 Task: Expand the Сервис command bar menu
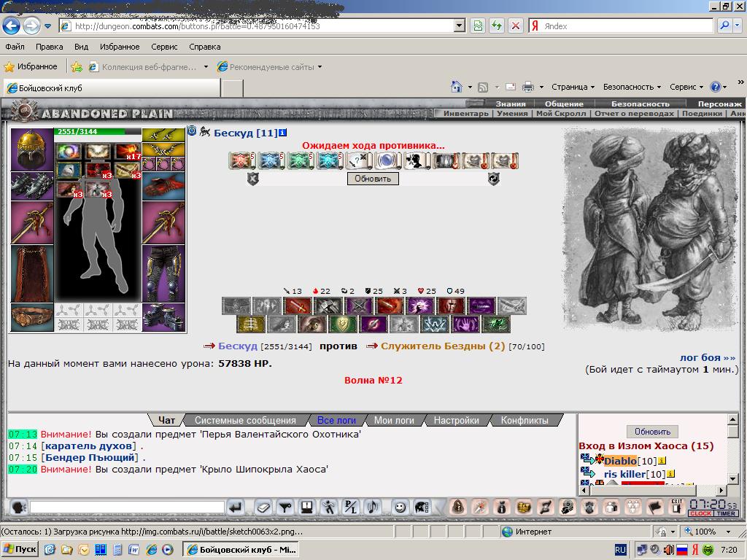coord(686,87)
